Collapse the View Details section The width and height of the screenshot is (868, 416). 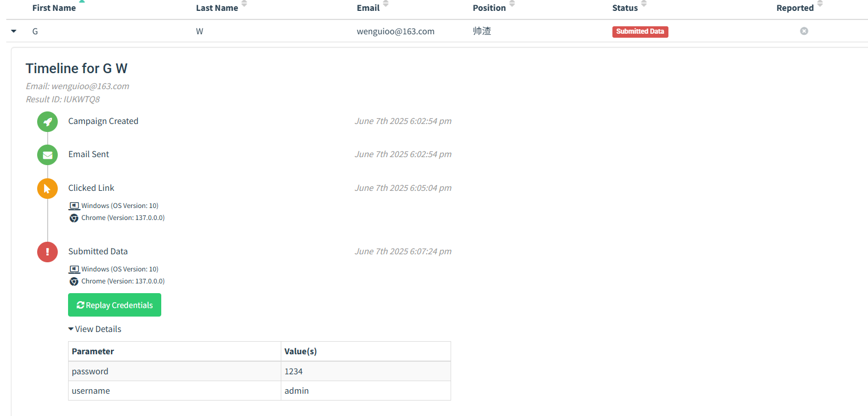[x=95, y=329]
